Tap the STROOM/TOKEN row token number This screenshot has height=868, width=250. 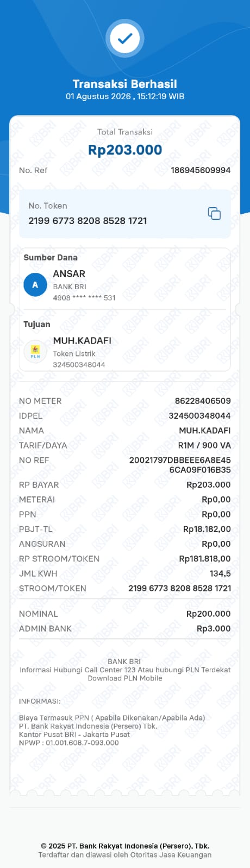[180, 588]
